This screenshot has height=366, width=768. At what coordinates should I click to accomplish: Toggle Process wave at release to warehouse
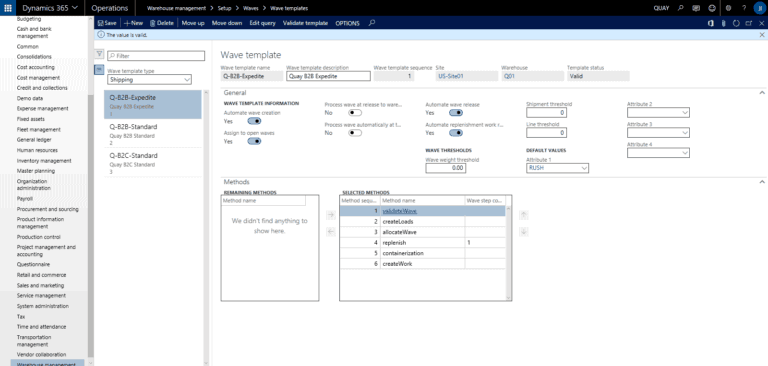[355, 113]
